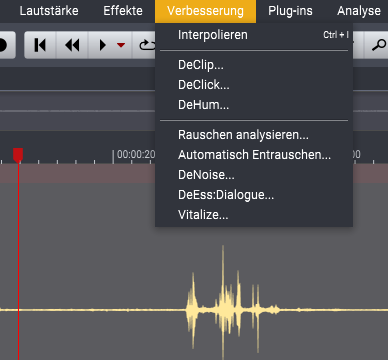
Task: Open the Plug-ins menu
Action: [290, 11]
